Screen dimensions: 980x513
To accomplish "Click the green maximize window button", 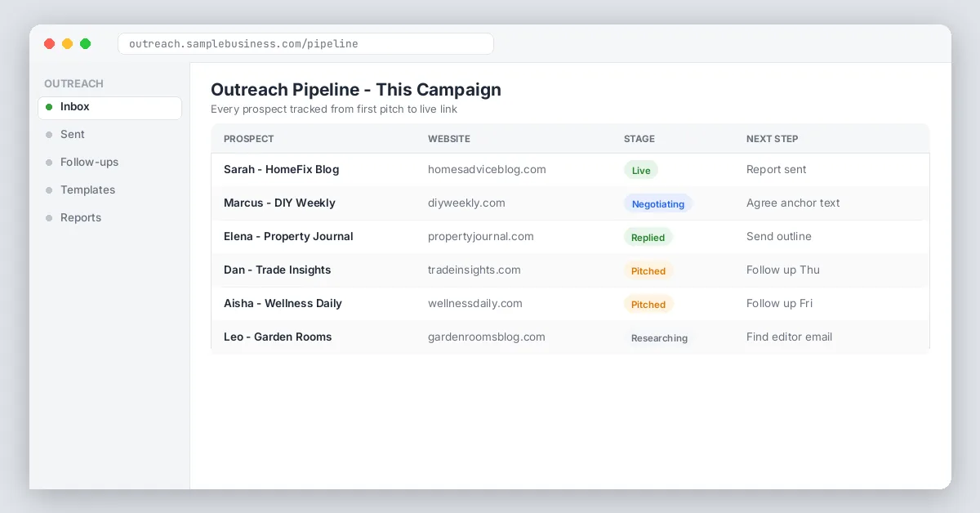I will (85, 44).
